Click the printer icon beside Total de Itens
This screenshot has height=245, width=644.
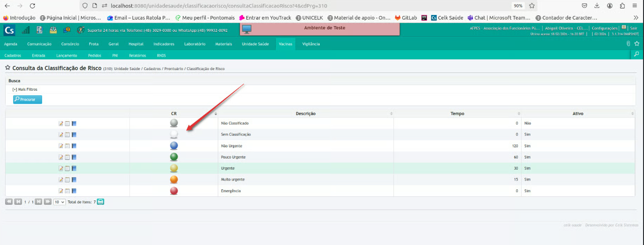[100, 202]
